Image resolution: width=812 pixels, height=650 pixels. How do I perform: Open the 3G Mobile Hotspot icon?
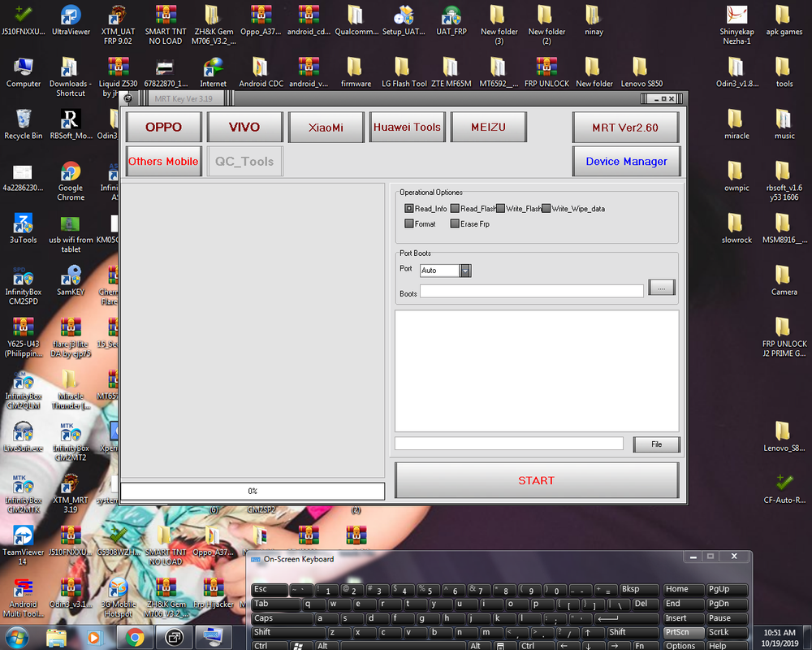pos(118,597)
